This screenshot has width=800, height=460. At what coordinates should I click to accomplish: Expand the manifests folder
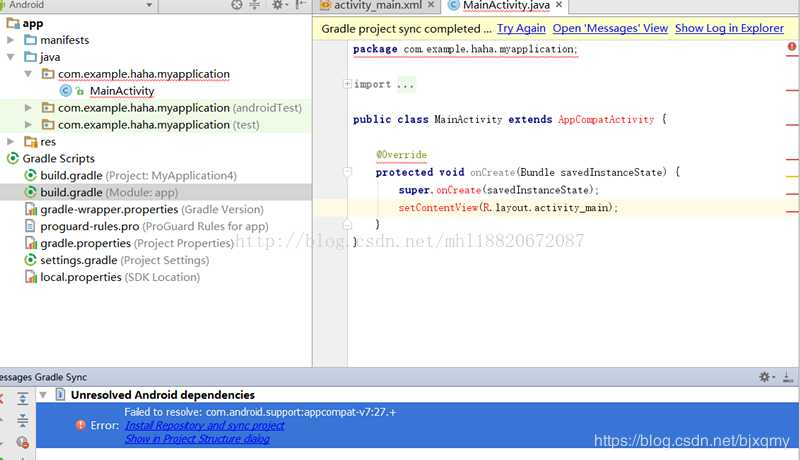click(x=10, y=40)
